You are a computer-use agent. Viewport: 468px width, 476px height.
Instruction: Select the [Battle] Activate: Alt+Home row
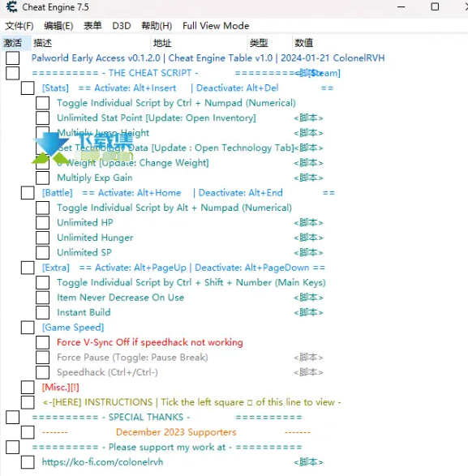[x=188, y=193]
